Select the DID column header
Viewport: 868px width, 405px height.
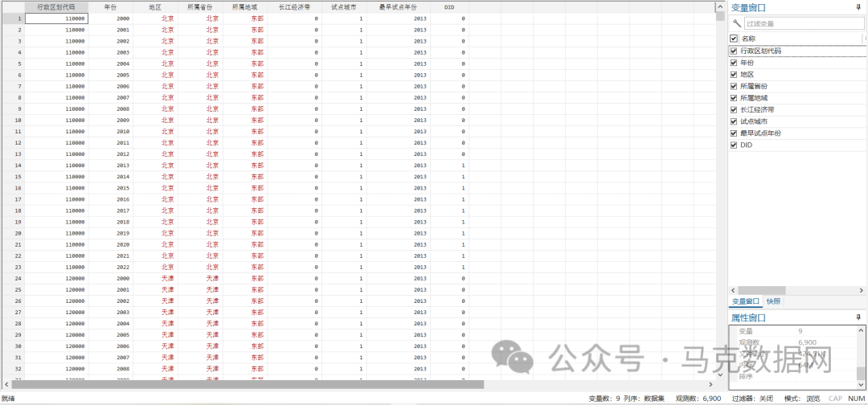click(x=449, y=7)
